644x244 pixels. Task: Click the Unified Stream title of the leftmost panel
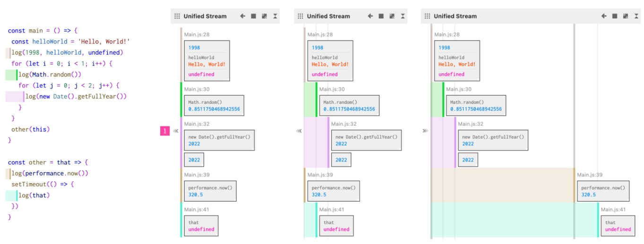click(x=205, y=16)
